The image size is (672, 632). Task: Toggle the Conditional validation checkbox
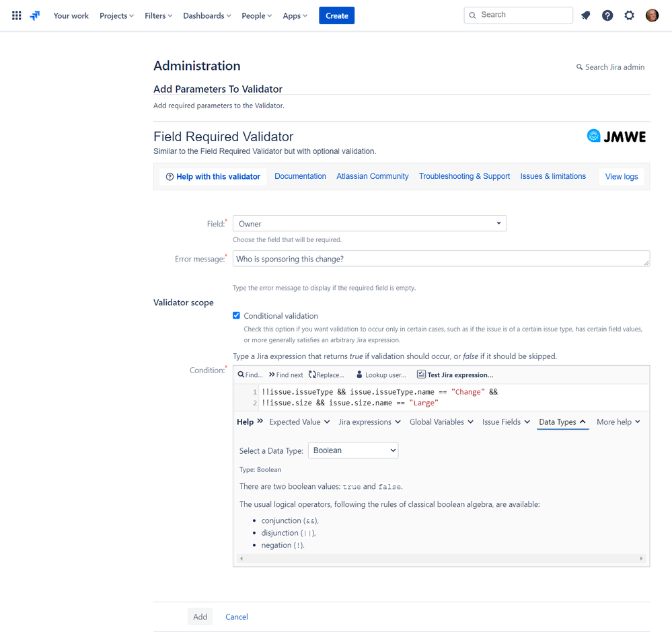pos(236,315)
